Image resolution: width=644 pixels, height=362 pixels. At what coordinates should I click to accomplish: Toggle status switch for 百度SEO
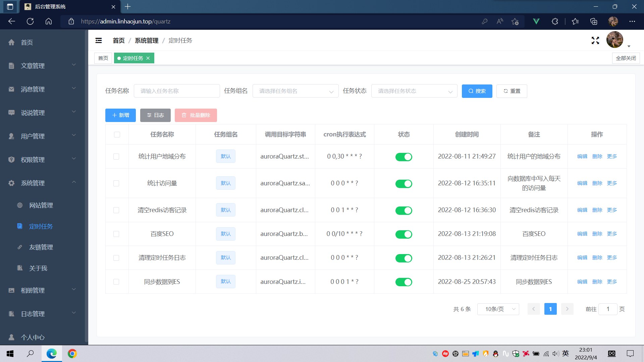click(x=404, y=234)
